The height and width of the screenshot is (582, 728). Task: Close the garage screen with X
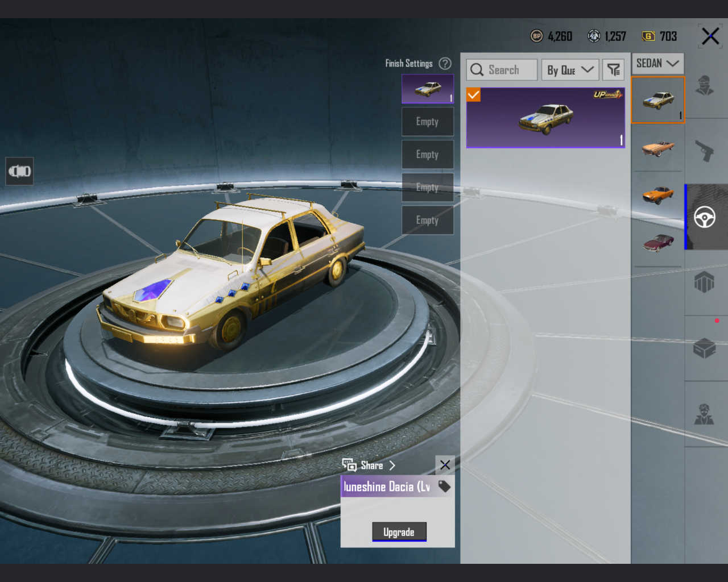pos(710,36)
